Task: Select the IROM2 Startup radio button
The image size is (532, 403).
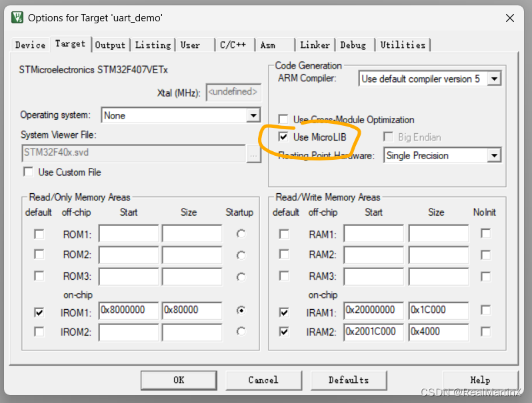Action: pyautogui.click(x=241, y=331)
